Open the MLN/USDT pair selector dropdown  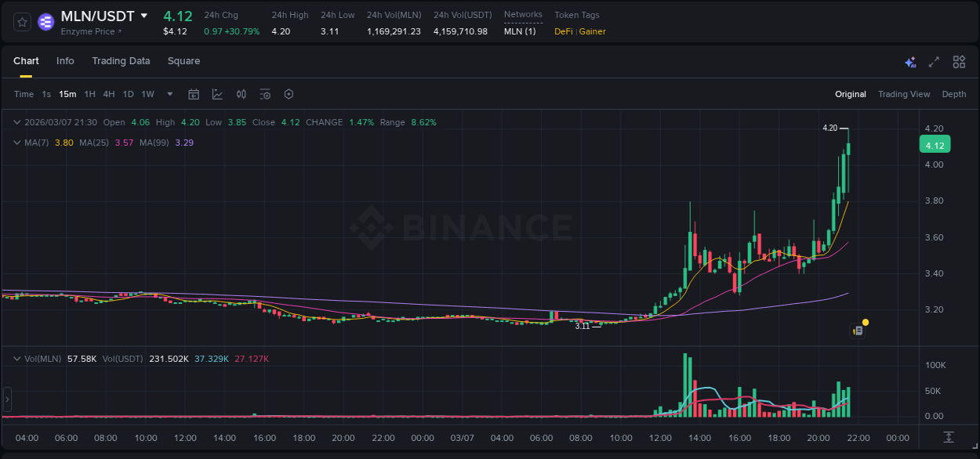143,15
